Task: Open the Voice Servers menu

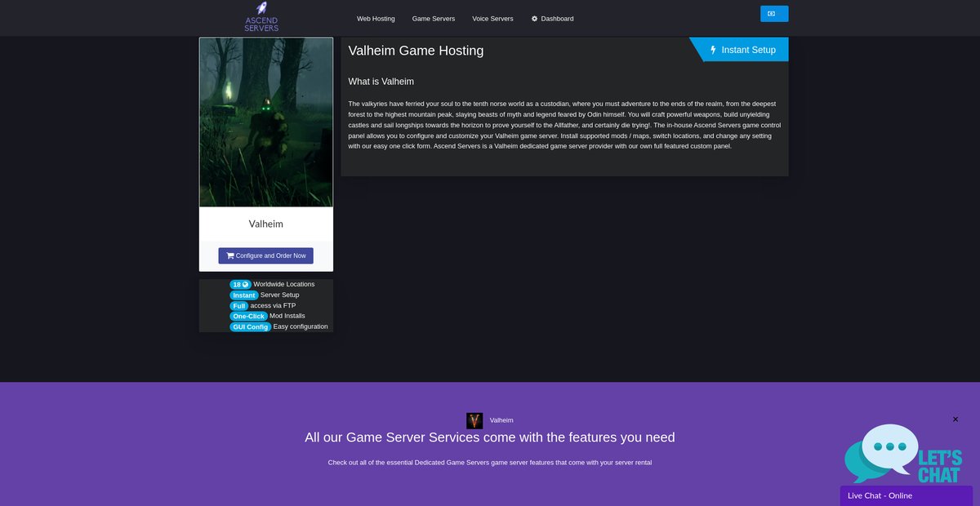Action: click(x=492, y=19)
